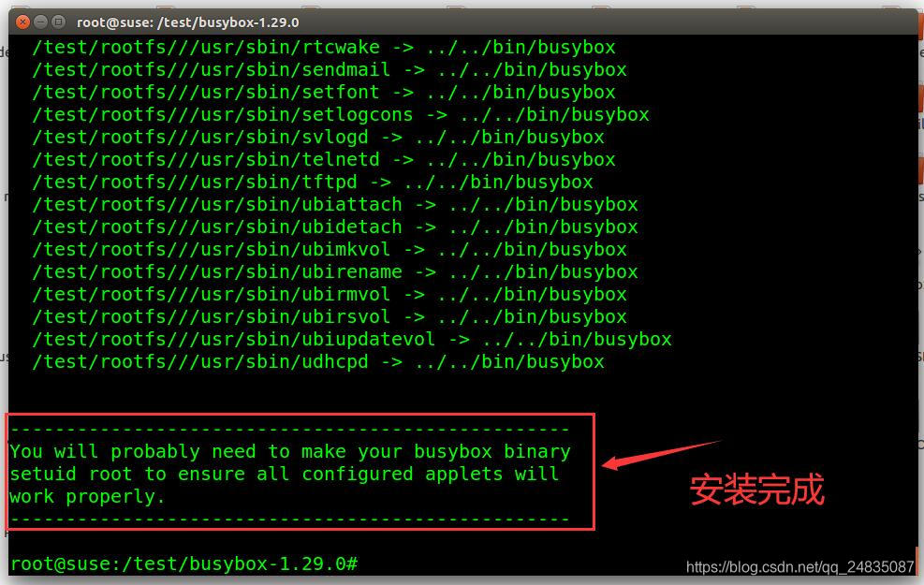Select the ubiattach symlink line
The image size is (924, 585).
click(335, 204)
